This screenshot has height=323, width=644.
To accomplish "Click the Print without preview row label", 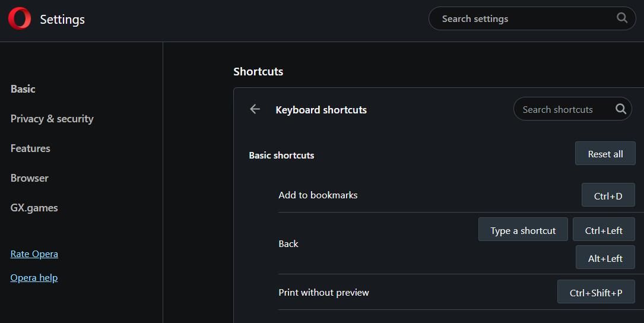I will 323,292.
